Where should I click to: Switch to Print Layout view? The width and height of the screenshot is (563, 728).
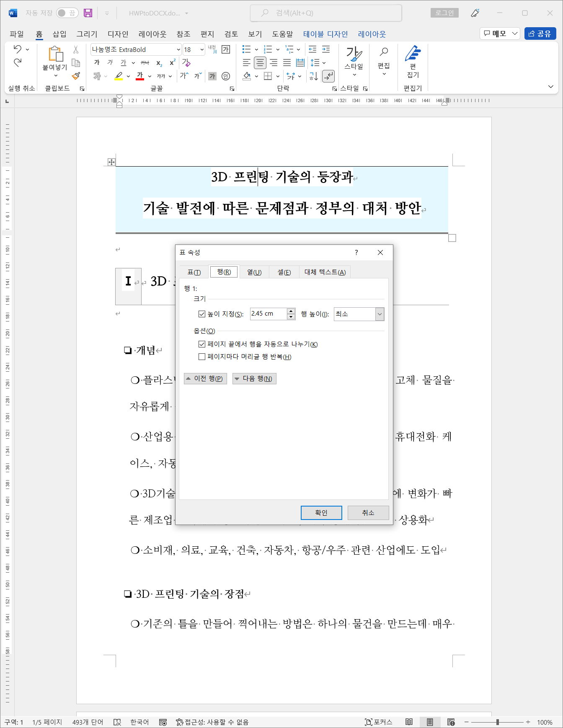(x=430, y=722)
